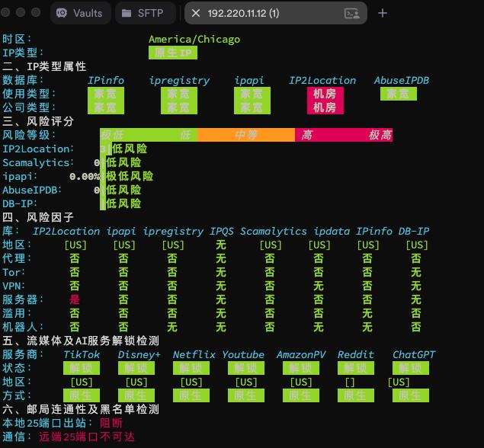484x448 pixels.
Task: Click the "TikTok" service header
Action: tap(82, 354)
